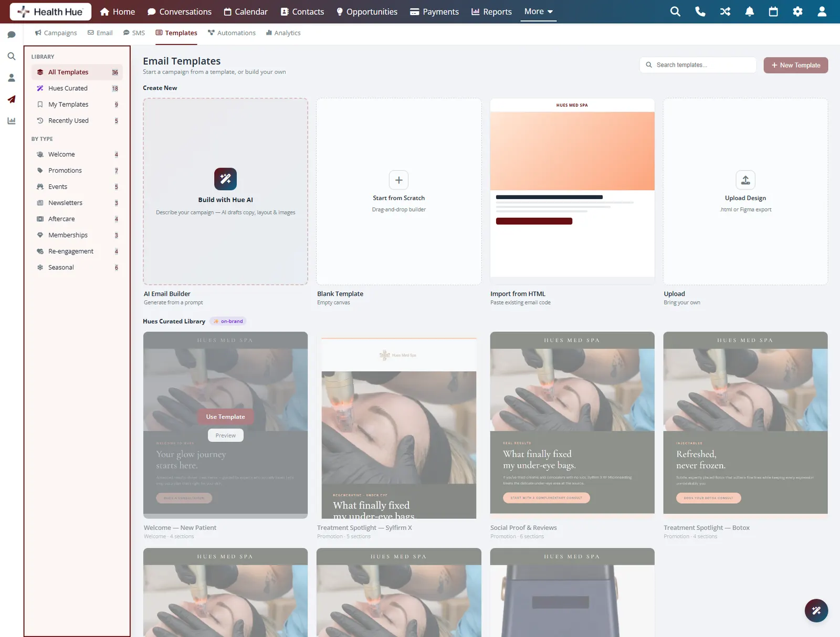Open Reports in the top navigation

pyautogui.click(x=491, y=12)
